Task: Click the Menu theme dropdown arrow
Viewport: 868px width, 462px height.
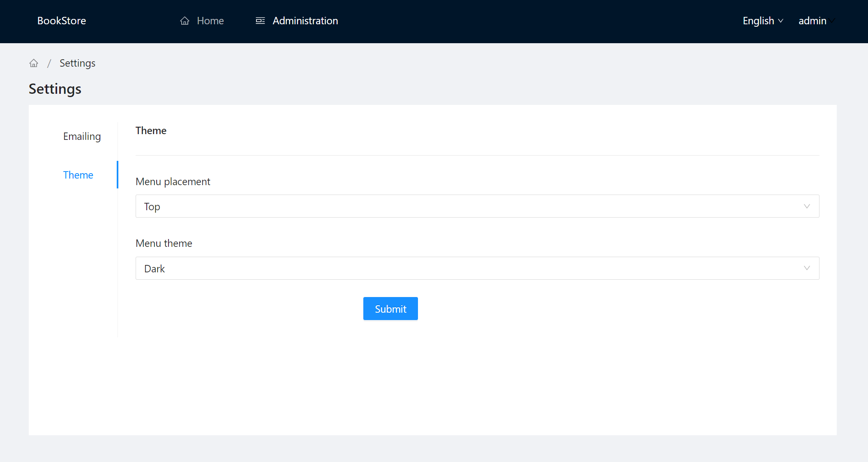Action: (x=807, y=268)
